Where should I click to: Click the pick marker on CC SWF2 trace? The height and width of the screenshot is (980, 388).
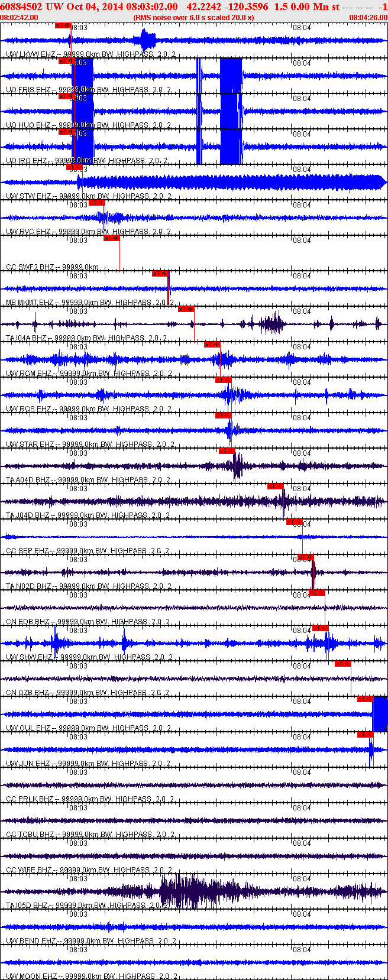[111, 239]
